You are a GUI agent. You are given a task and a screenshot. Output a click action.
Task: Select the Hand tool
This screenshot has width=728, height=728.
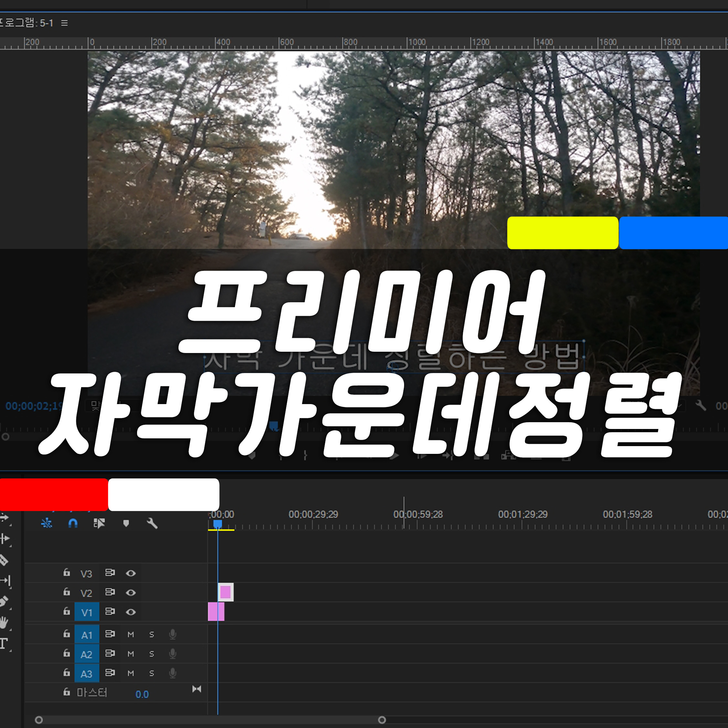tap(4, 622)
